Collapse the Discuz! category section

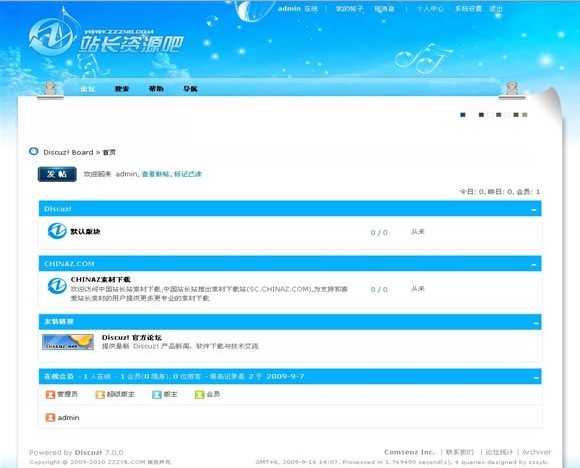tap(534, 210)
